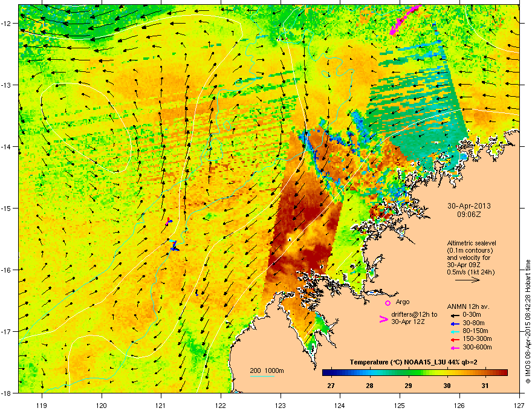Click the dark red end of temperature colorbar

pyautogui.click(x=502, y=373)
